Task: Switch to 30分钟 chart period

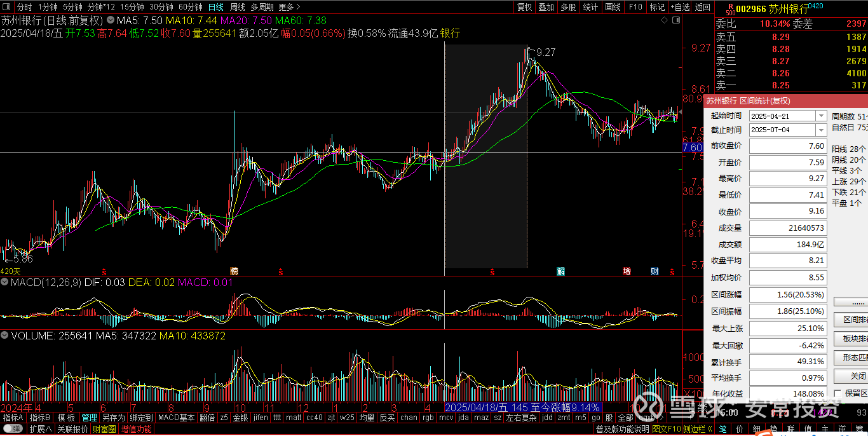Action: (x=161, y=7)
